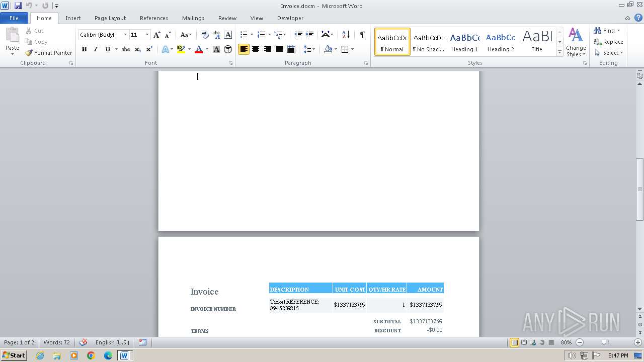Sort text with the A-Z sort icon
This screenshot has height=362, width=644.
[346, 35]
